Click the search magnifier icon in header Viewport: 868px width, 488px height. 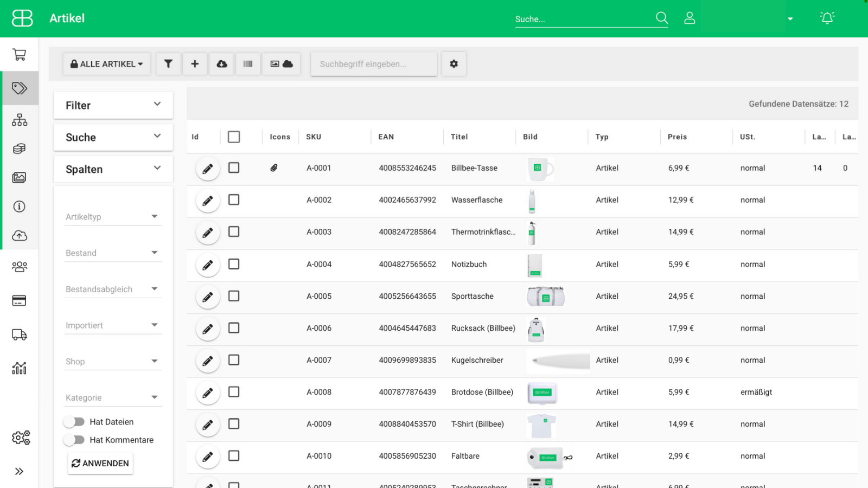click(x=662, y=18)
